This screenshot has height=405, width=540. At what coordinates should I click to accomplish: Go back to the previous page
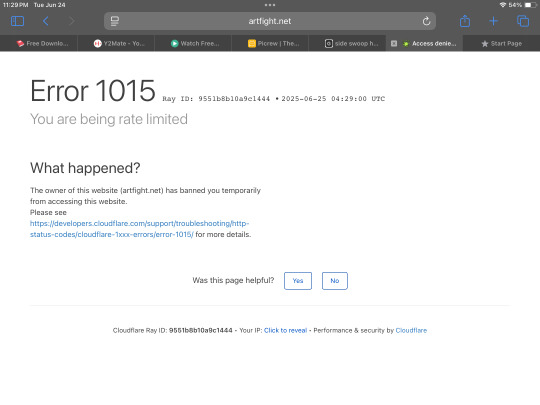(45, 21)
